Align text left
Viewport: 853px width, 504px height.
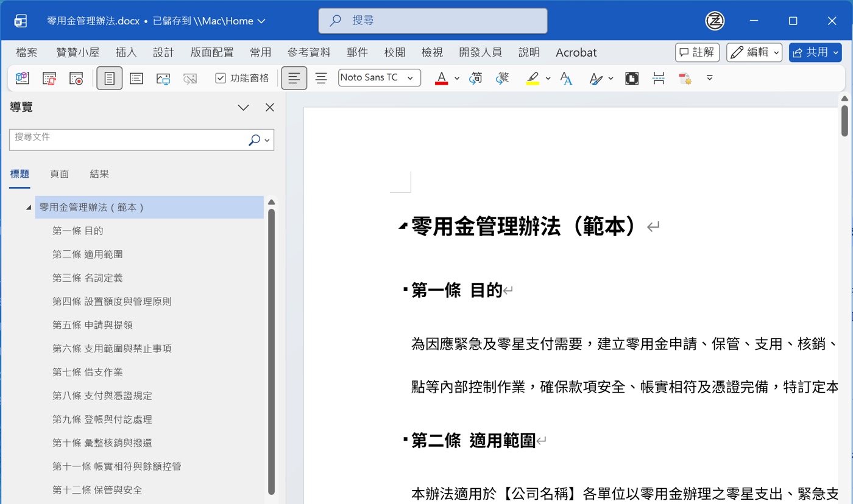point(294,78)
